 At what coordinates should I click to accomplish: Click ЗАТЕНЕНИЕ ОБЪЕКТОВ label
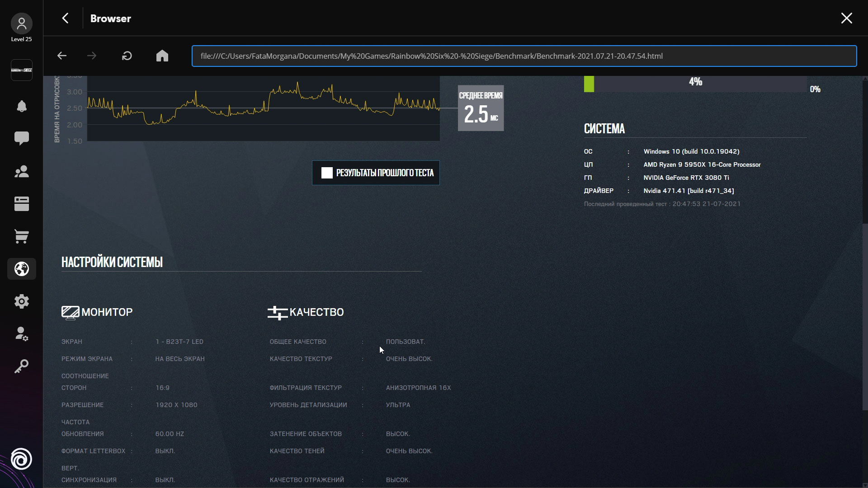tap(306, 434)
